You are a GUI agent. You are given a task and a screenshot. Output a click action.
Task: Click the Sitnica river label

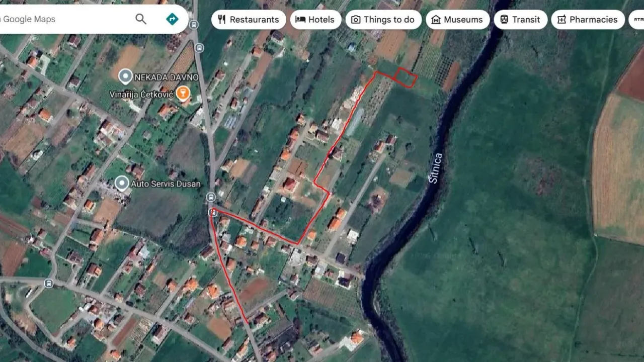pyautogui.click(x=436, y=167)
